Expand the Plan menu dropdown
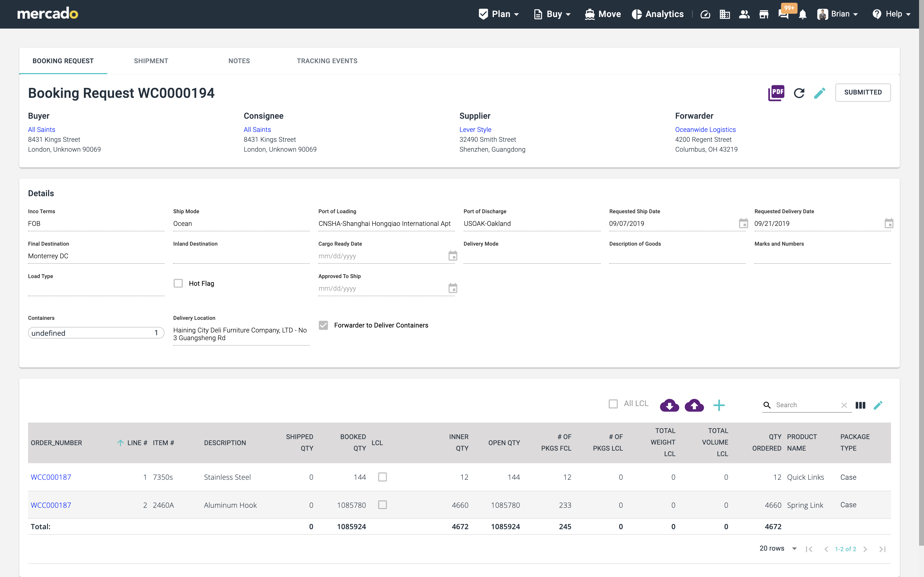The image size is (924, 577). 499,14
